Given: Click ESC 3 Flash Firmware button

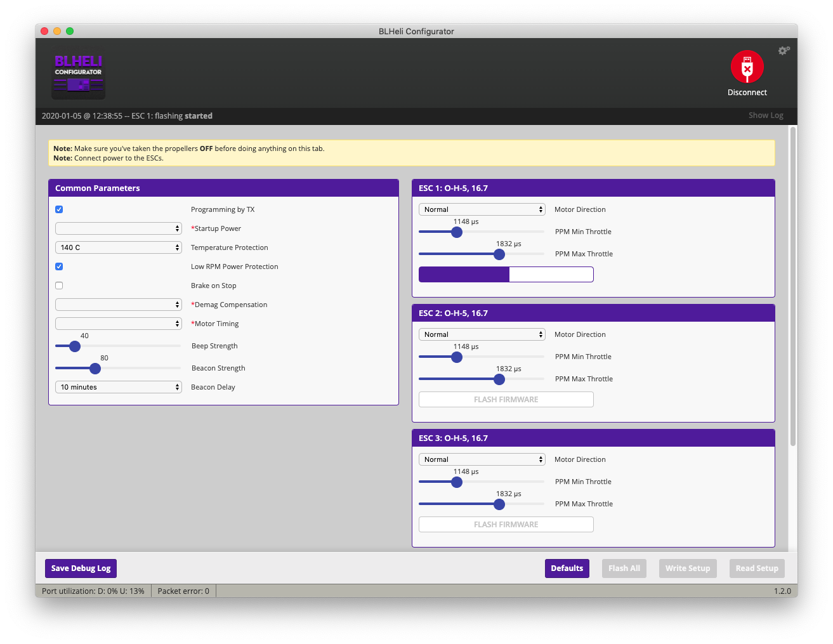Looking at the screenshot, I should coord(506,524).
